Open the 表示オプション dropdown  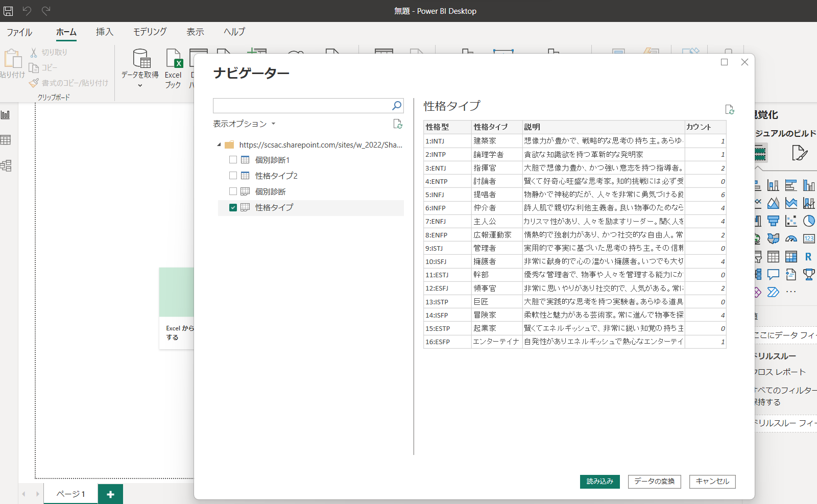[244, 124]
